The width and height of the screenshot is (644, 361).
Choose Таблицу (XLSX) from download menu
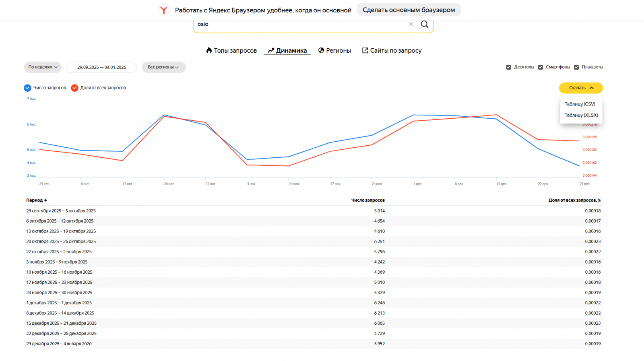581,115
